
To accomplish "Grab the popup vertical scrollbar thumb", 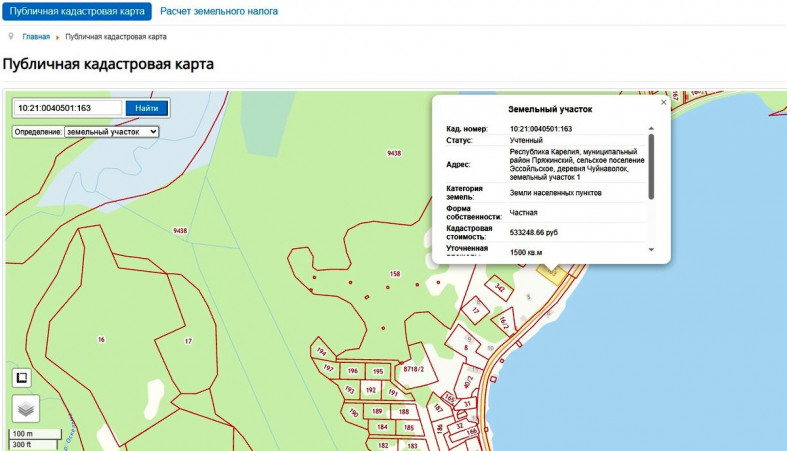I will 652,165.
